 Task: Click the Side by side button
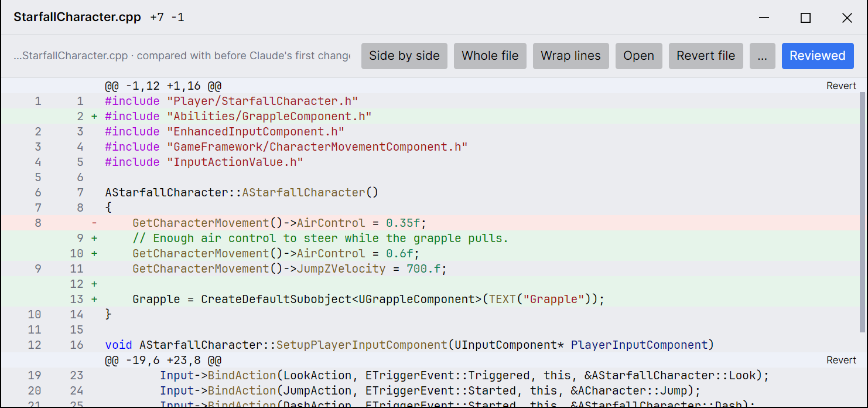pyautogui.click(x=404, y=56)
